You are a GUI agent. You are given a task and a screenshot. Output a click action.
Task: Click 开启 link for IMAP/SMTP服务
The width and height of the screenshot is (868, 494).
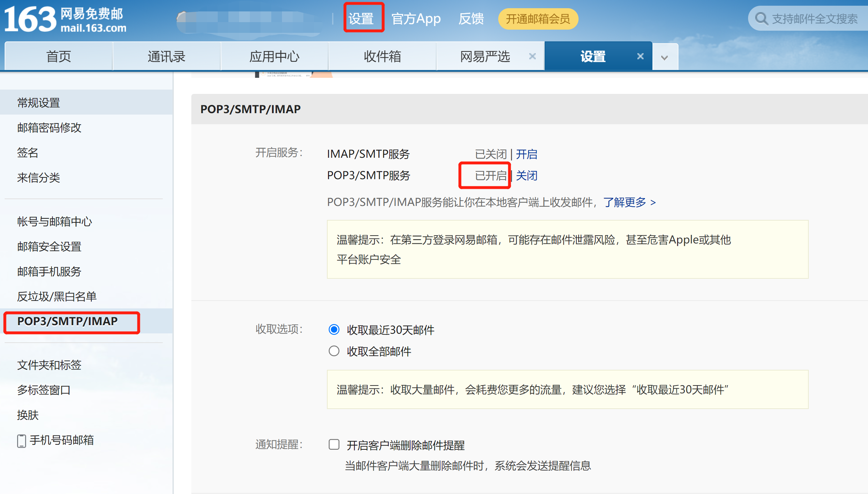click(526, 154)
